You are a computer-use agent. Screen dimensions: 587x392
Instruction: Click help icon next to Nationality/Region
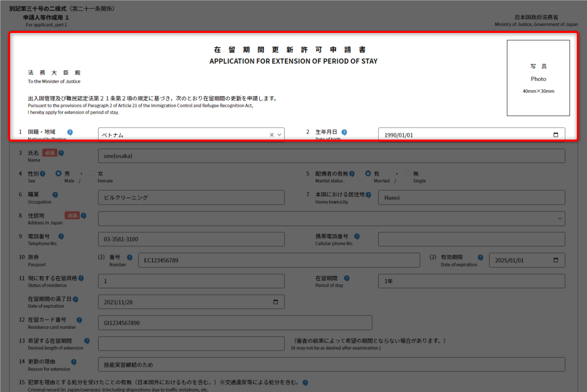[x=70, y=132]
